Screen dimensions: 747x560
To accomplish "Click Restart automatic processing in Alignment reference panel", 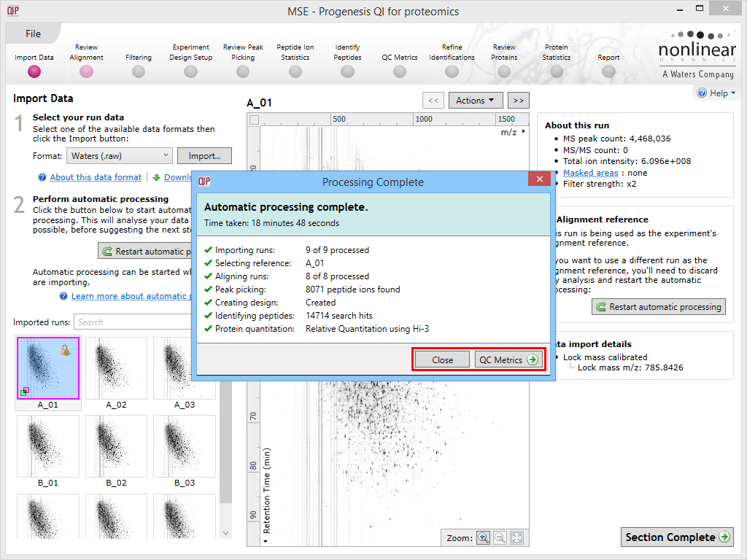I will pos(659,307).
